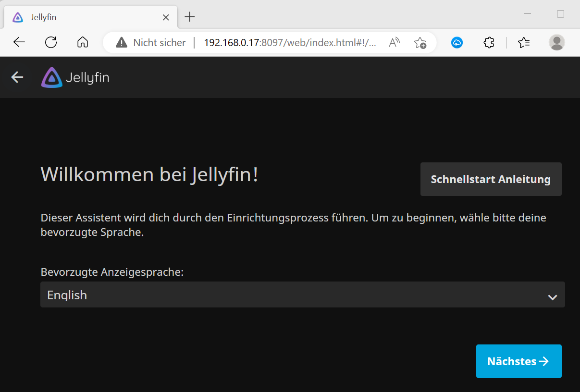580x392 pixels.
Task: Click the Jellyfin logo in the header
Action: tap(75, 77)
